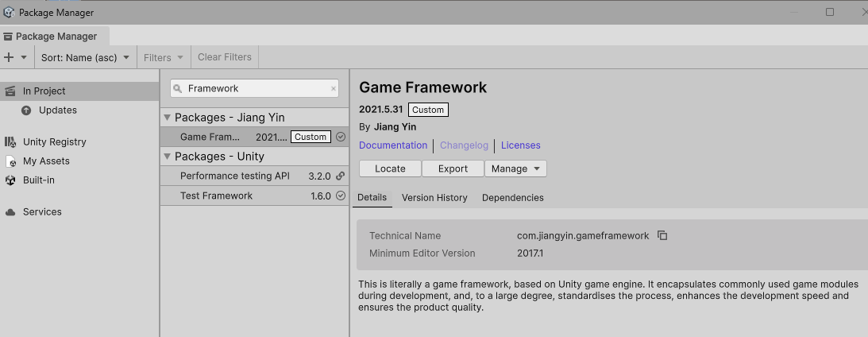Click the plus add package button
The image size is (868, 337).
pyautogui.click(x=8, y=57)
